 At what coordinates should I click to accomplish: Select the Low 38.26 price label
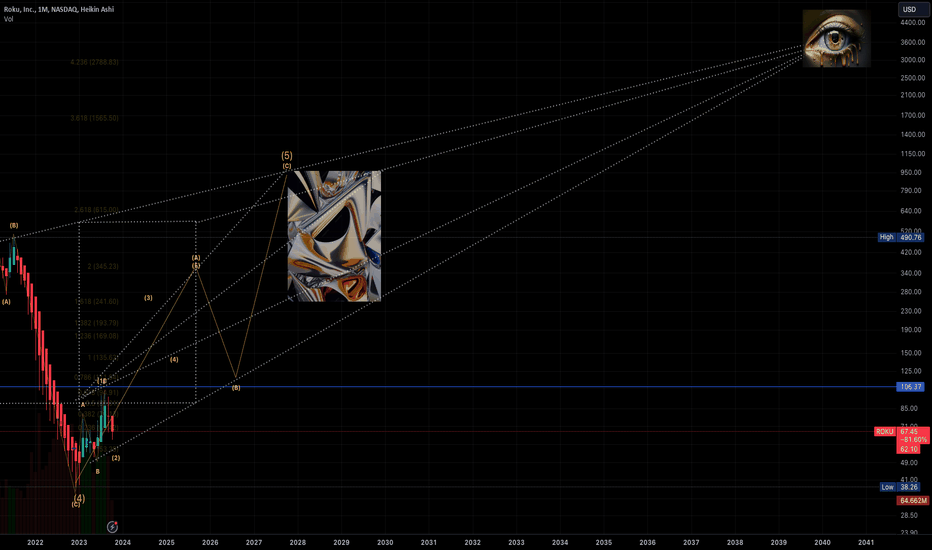pos(902,487)
